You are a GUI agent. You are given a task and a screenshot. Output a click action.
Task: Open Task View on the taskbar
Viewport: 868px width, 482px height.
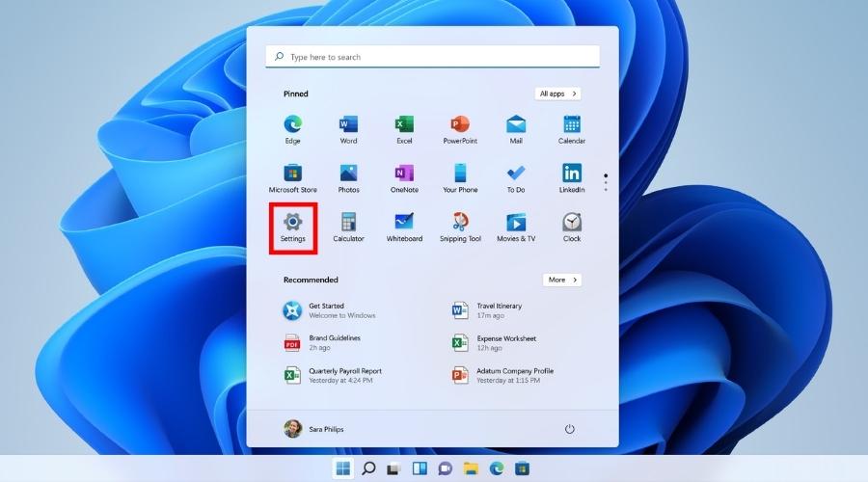click(394, 469)
